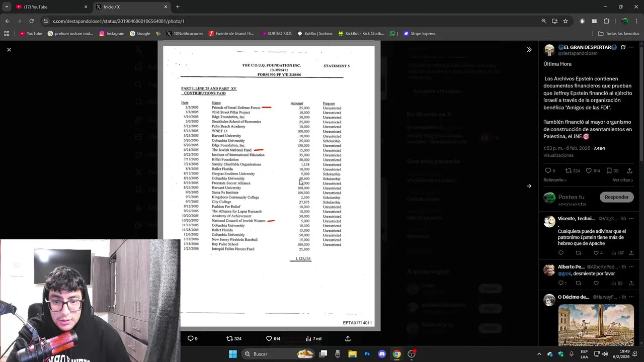Screen dimensions: 644x362
Task: Collapse the side panel with double-chevron icon
Action: (x=529, y=49)
